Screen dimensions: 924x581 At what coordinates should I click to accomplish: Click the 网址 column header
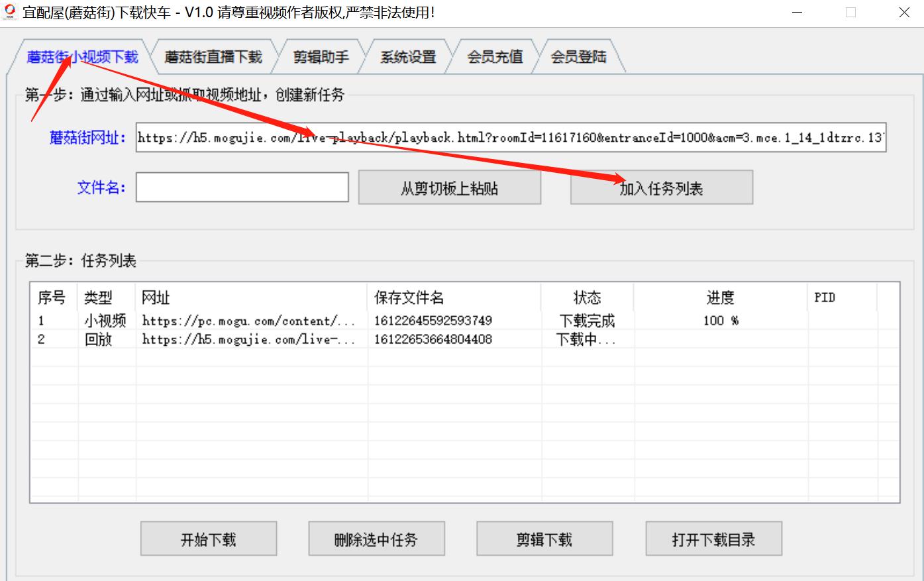[x=252, y=297]
